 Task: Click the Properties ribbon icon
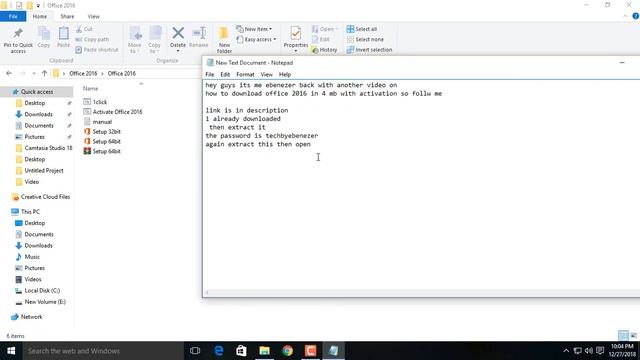[296, 39]
